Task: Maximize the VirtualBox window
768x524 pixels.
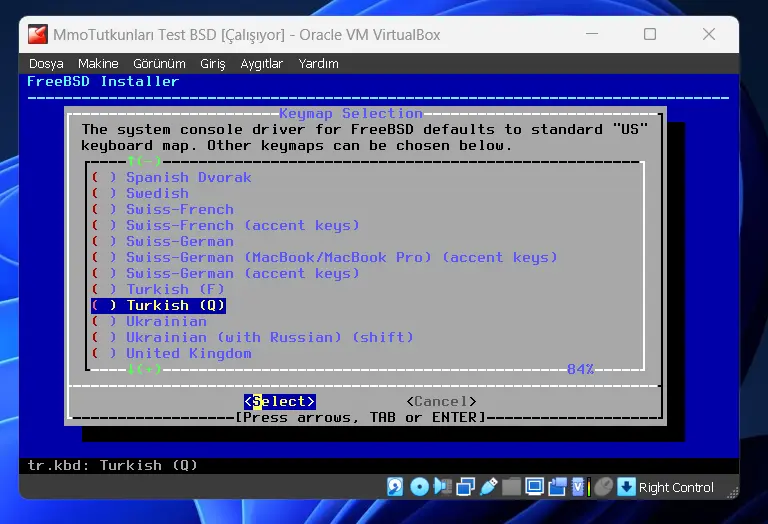Action: [x=650, y=34]
